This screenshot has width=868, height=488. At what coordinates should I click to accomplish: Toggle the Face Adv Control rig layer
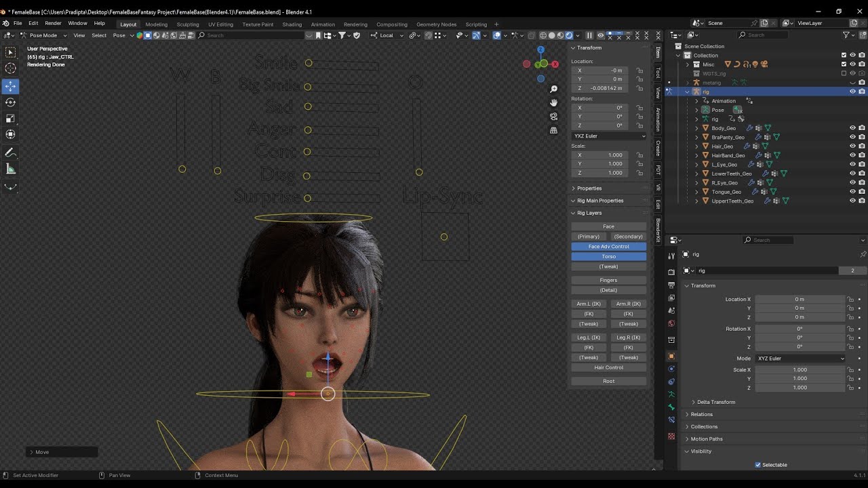click(608, 247)
